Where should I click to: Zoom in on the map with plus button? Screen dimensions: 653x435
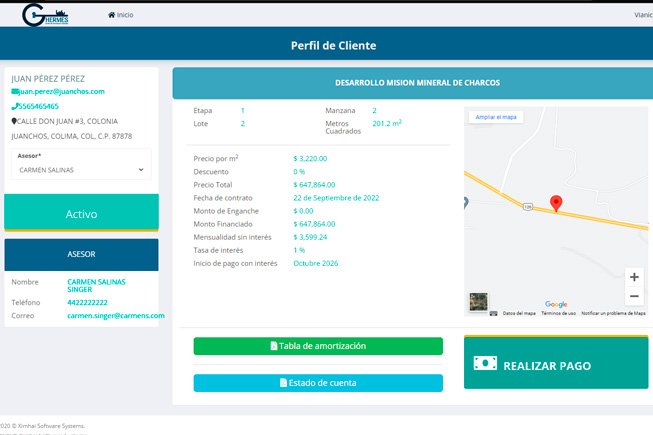coord(634,277)
